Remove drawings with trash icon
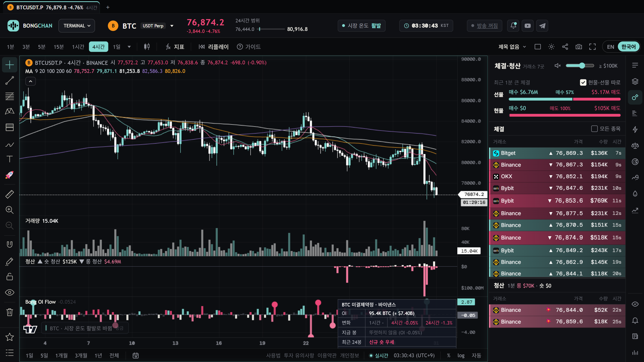The width and height of the screenshot is (644, 362). coord(10,312)
